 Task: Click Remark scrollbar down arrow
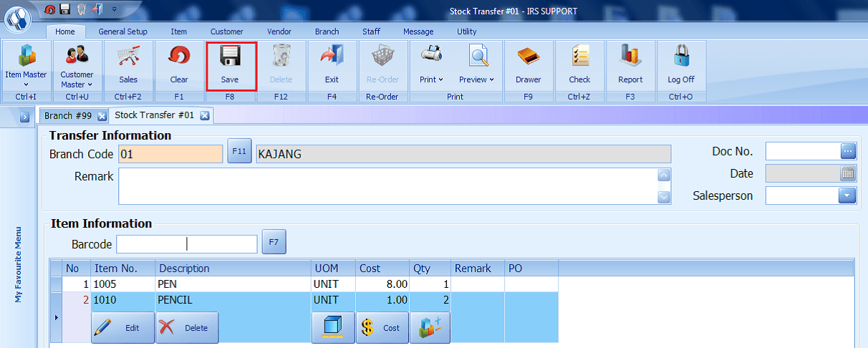tap(664, 197)
